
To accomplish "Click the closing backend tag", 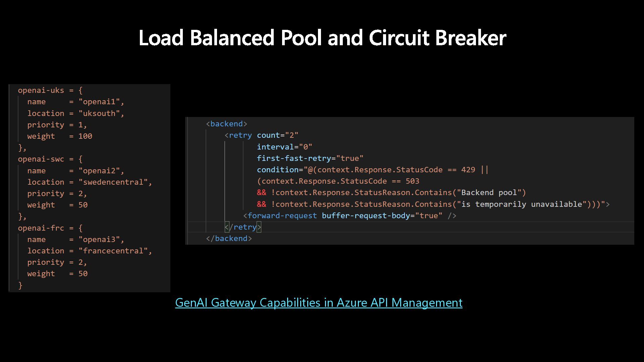I will click(229, 238).
